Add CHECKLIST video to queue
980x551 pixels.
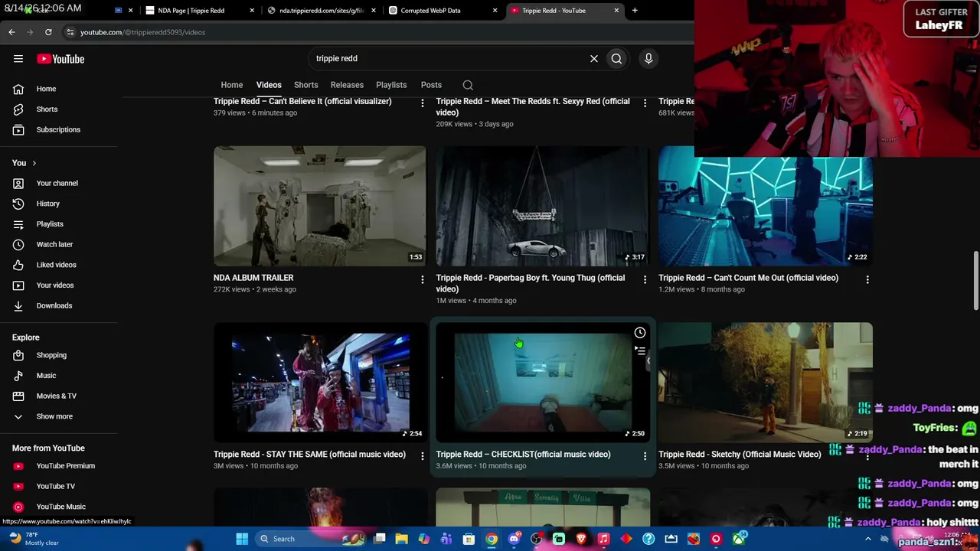tap(640, 350)
